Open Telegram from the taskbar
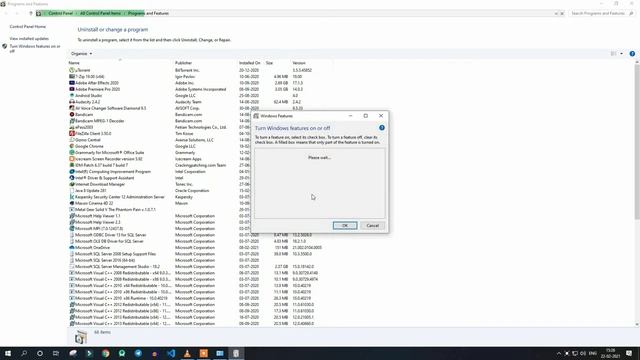This screenshot has width=640, height=360. [138, 353]
